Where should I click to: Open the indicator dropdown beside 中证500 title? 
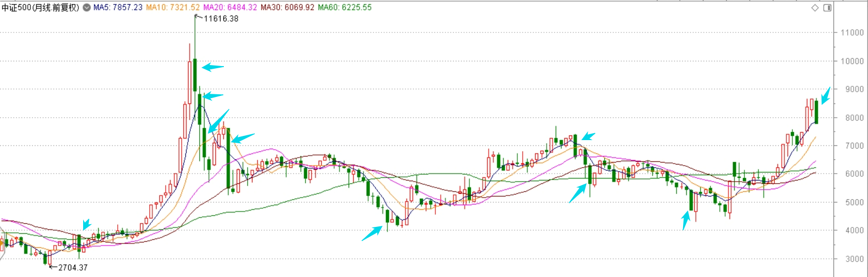coord(87,7)
